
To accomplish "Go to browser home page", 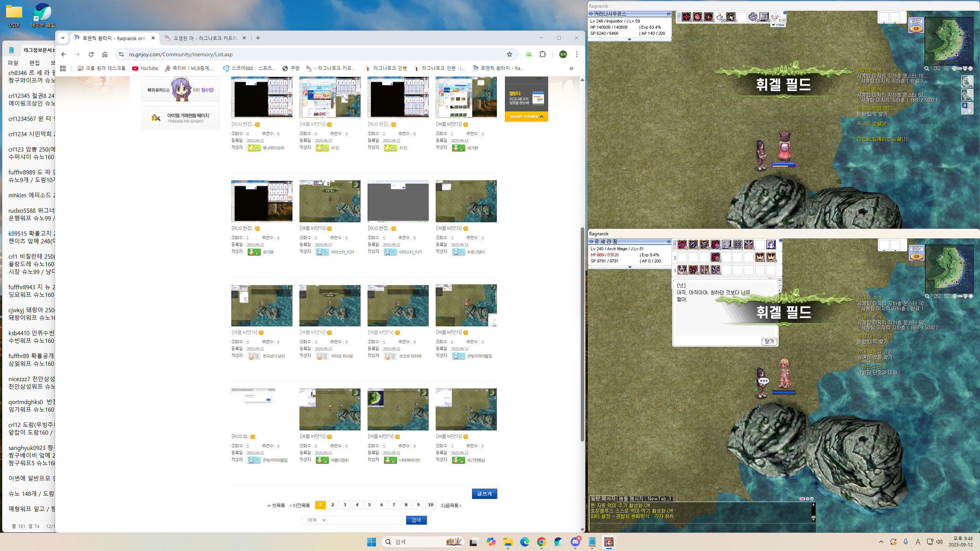I will click(x=105, y=54).
